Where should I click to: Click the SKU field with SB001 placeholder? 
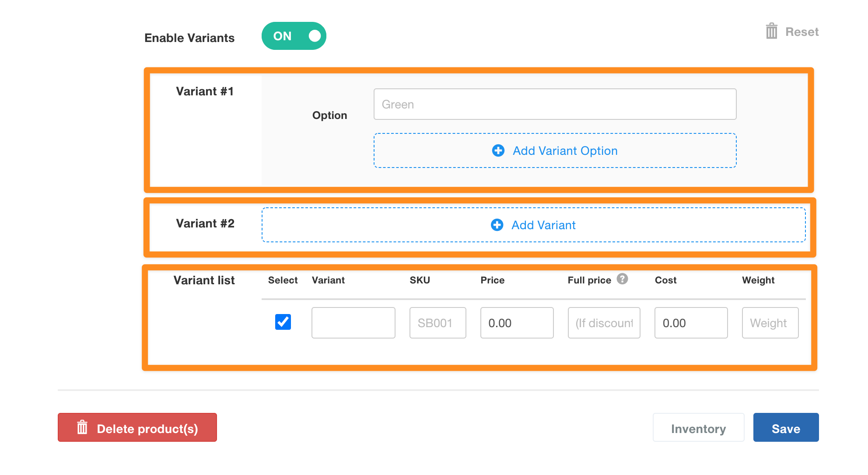tap(437, 323)
